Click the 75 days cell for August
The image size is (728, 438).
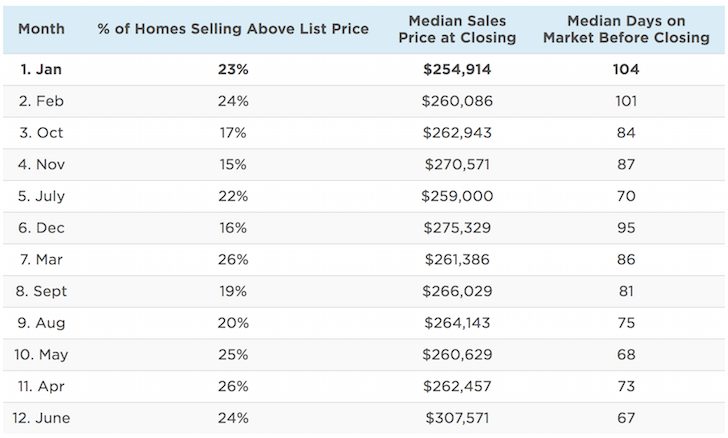click(x=627, y=323)
